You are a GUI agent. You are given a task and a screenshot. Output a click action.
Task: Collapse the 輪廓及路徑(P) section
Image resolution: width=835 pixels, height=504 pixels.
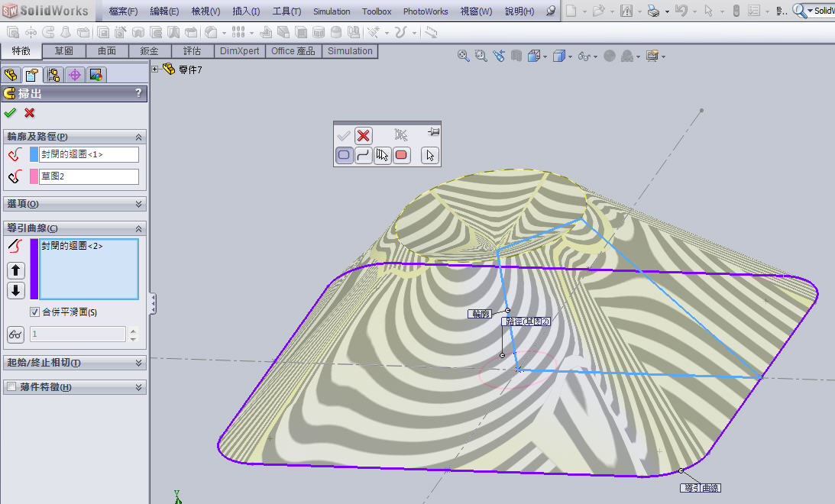pos(138,137)
